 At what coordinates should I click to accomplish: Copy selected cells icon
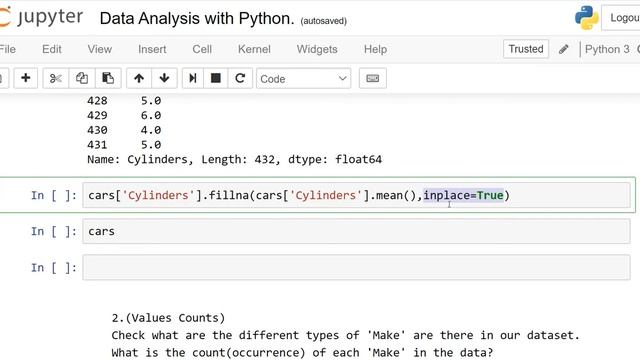pos(82,78)
